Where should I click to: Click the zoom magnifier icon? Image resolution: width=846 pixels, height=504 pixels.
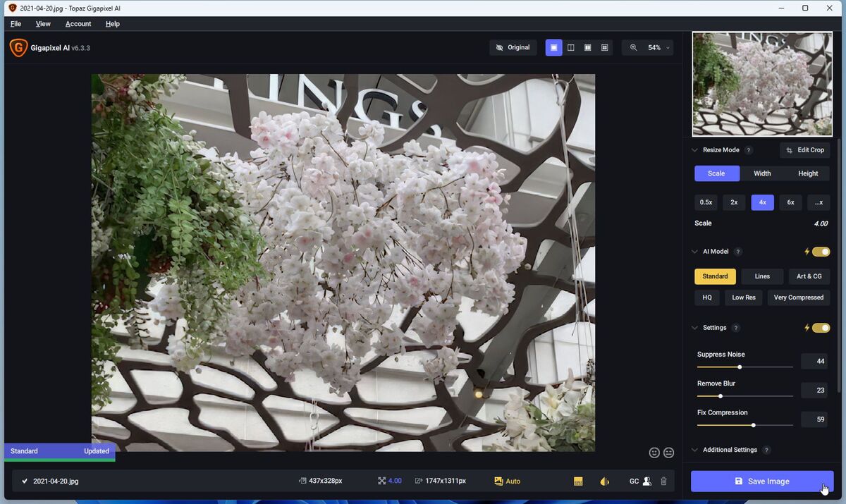click(633, 48)
